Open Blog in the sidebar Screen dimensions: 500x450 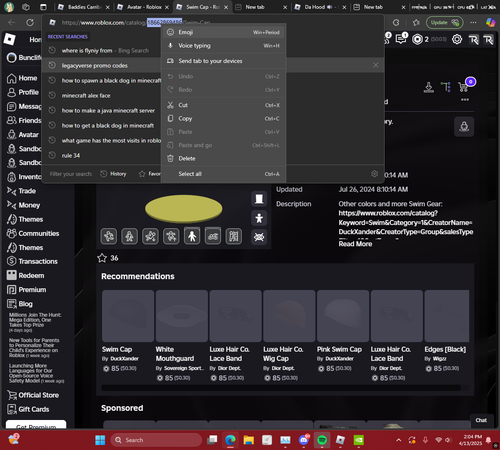[x=20, y=304]
